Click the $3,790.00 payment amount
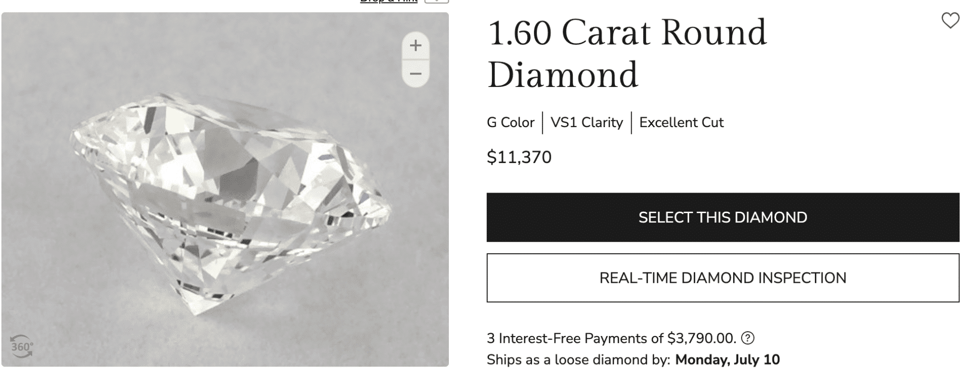The height and width of the screenshot is (379, 980). [x=701, y=338]
